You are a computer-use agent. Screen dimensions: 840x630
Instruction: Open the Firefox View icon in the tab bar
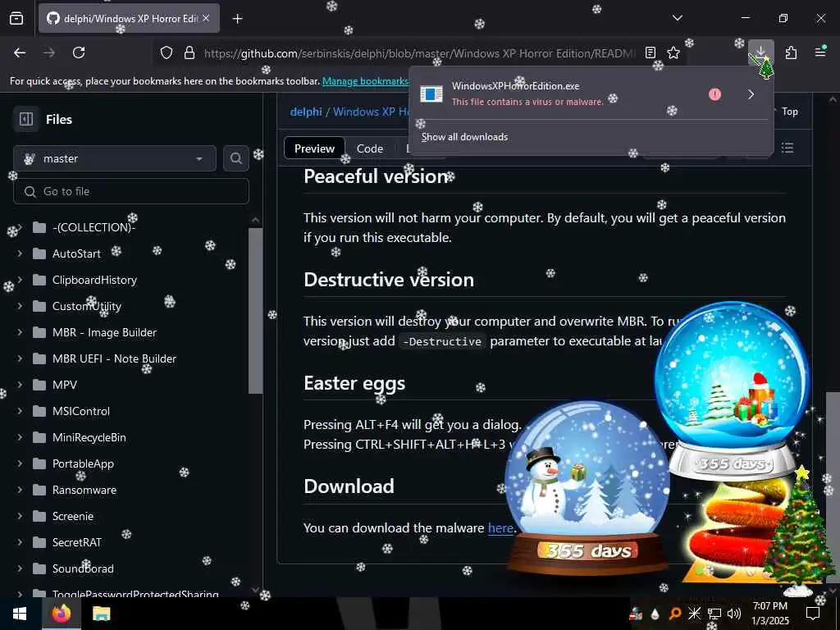[16, 18]
